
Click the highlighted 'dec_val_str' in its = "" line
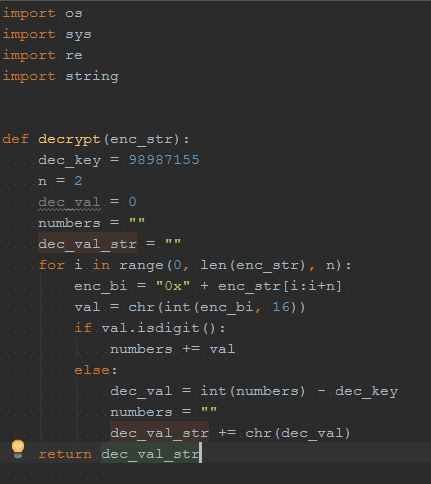87,244
